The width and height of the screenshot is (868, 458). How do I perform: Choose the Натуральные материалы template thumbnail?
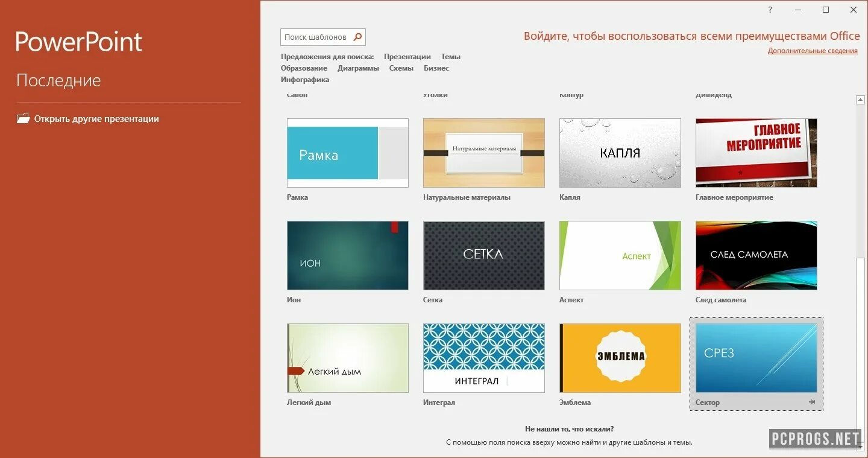point(484,153)
